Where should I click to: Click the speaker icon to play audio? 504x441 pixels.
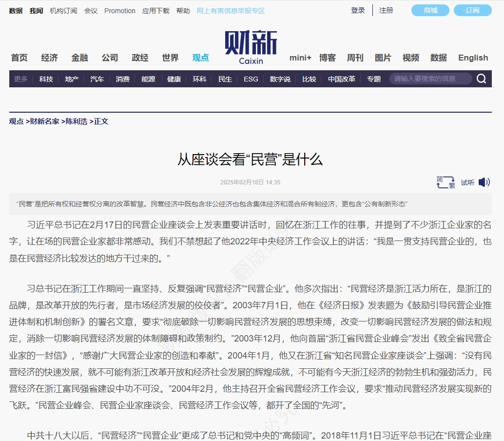tap(484, 181)
